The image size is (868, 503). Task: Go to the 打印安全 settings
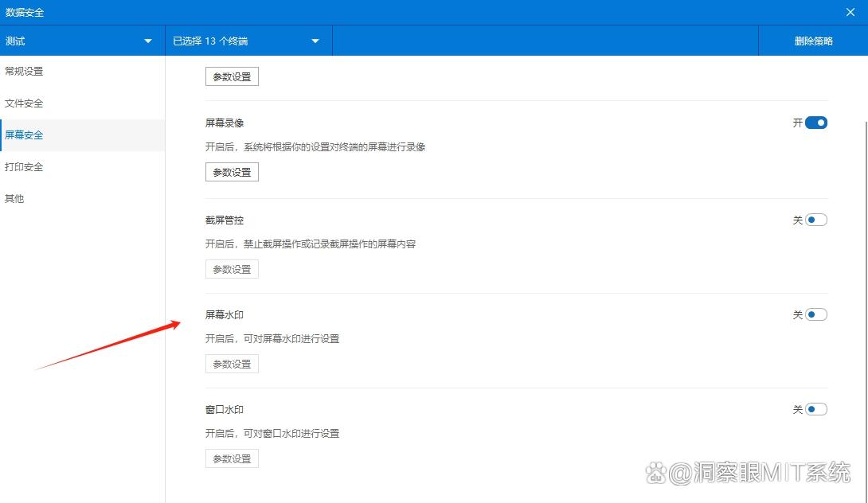pos(24,167)
